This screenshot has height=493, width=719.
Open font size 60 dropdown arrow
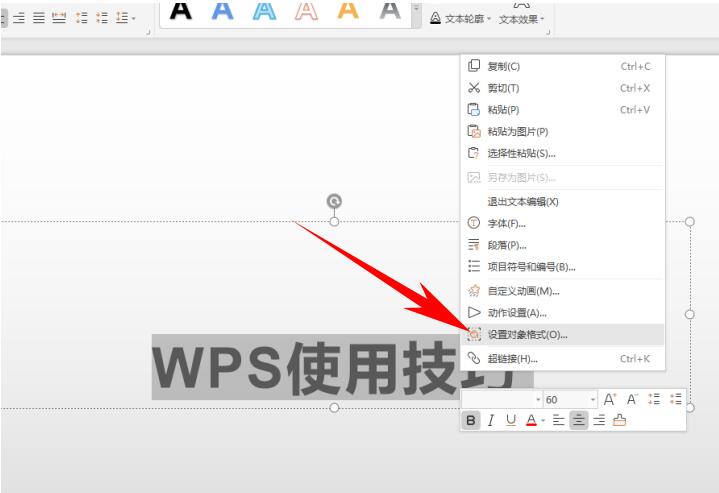click(x=593, y=399)
